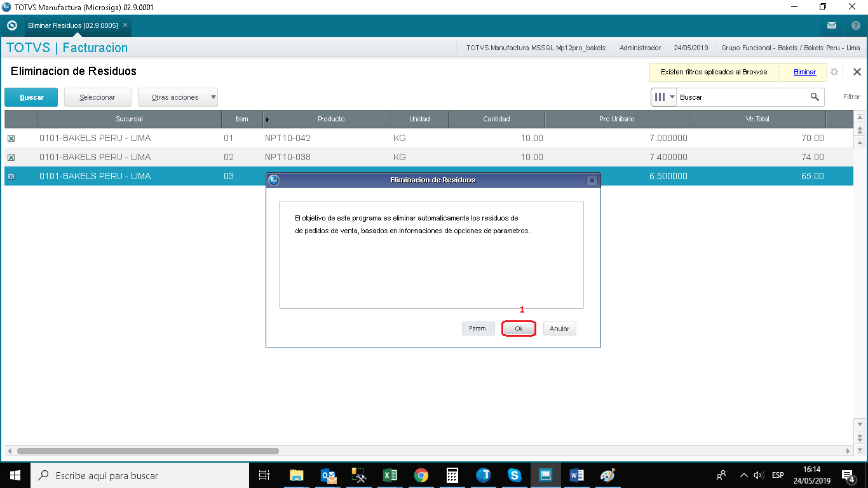The image size is (868, 488).
Task: Open Excel from taskbar
Action: pos(390,475)
